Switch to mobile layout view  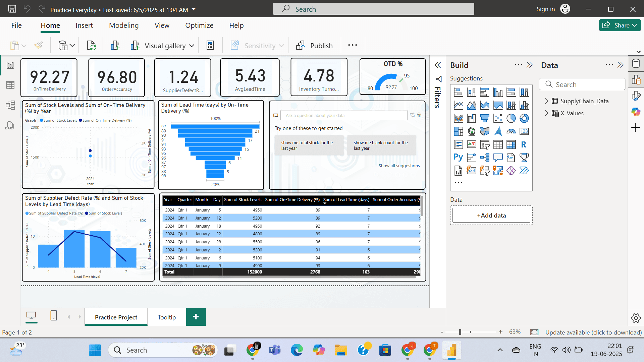[54, 316]
